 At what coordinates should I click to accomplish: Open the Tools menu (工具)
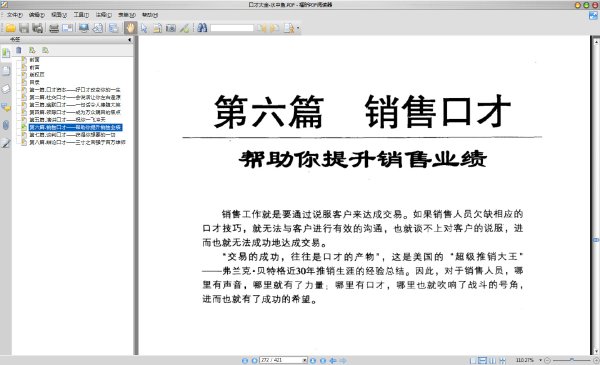81,15
